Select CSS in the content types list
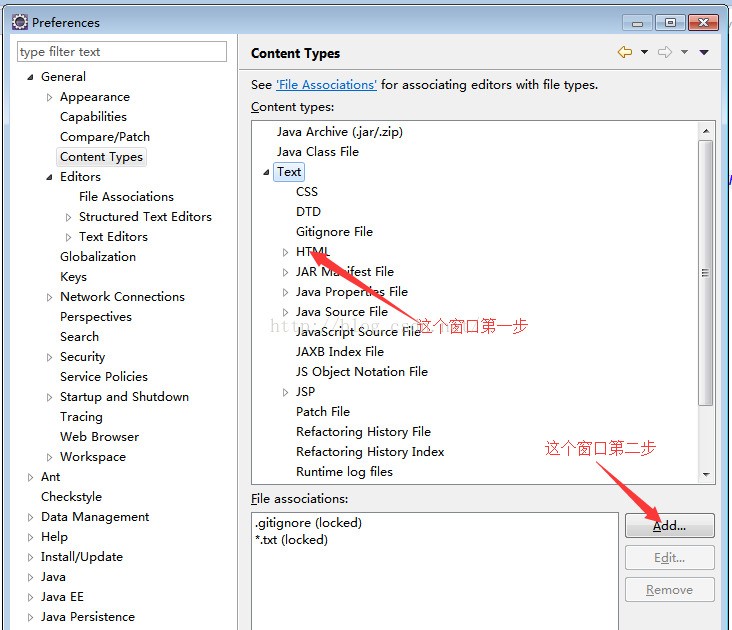The image size is (732, 630). point(306,192)
